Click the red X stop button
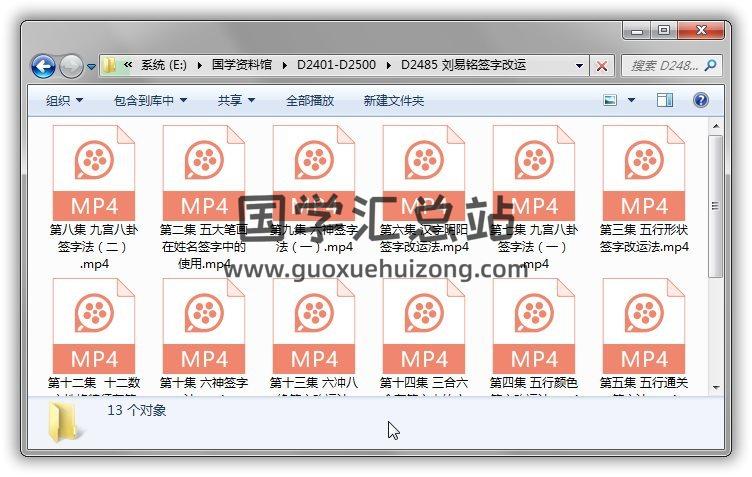 [x=601, y=66]
